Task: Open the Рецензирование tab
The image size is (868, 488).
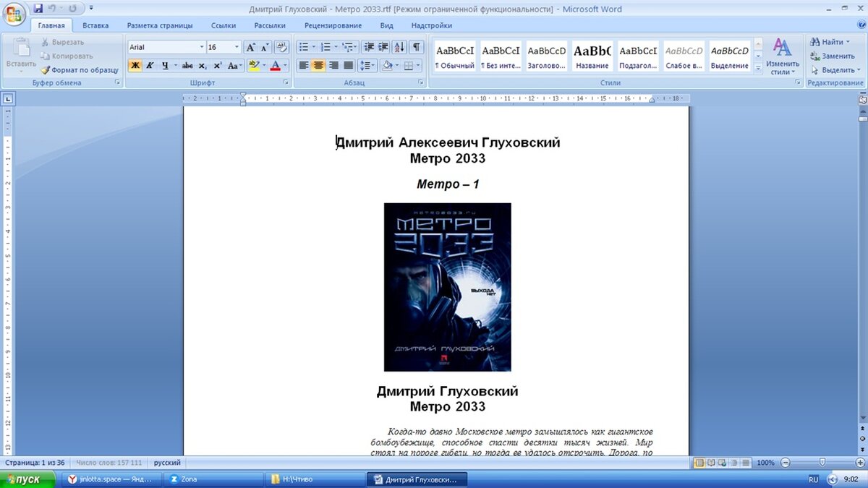Action: (x=333, y=25)
